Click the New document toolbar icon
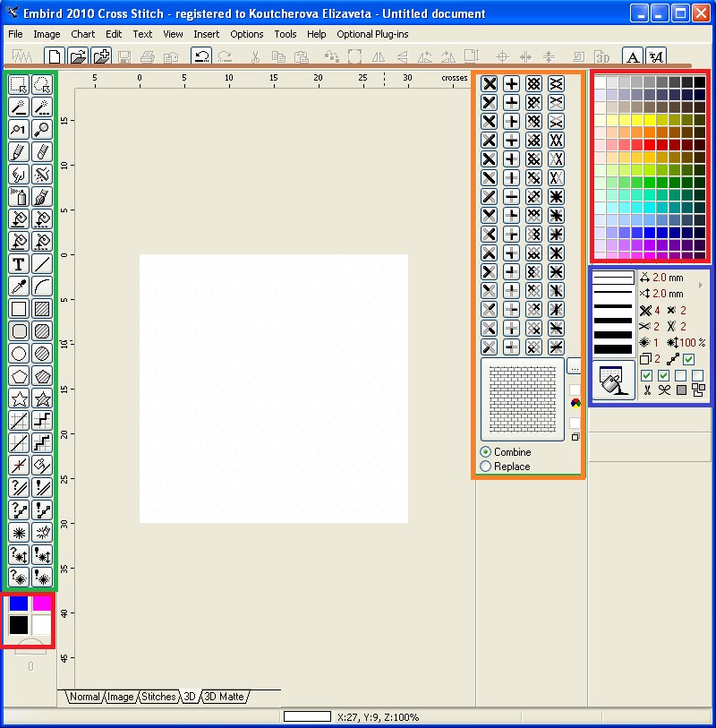Screen dimensions: 716x728 click(55, 56)
